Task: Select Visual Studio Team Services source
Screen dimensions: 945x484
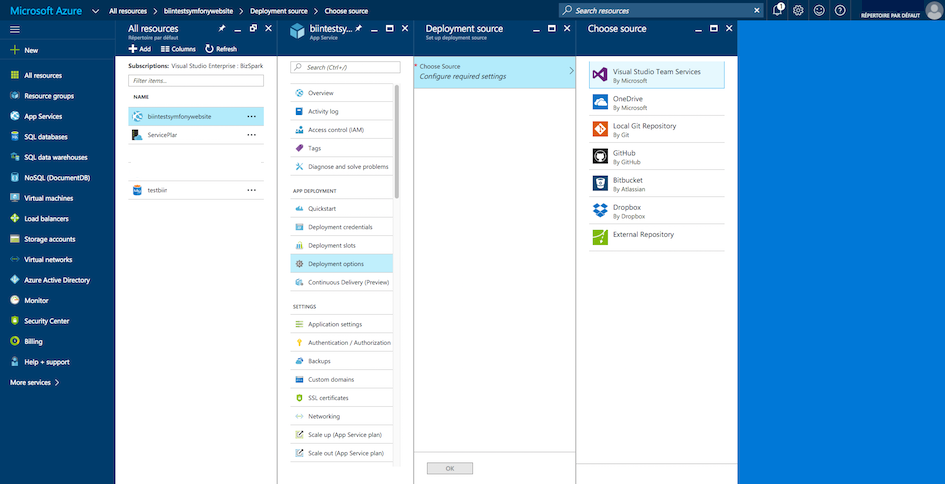Action: tap(657, 75)
